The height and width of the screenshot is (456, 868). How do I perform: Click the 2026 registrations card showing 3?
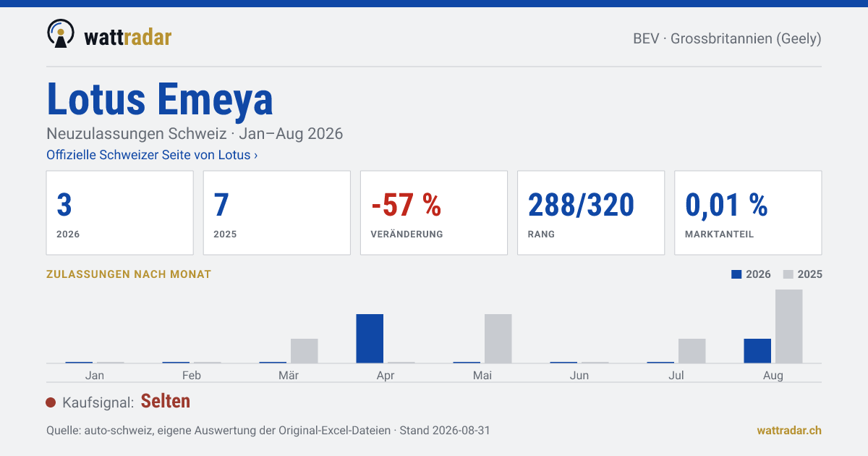point(120,213)
